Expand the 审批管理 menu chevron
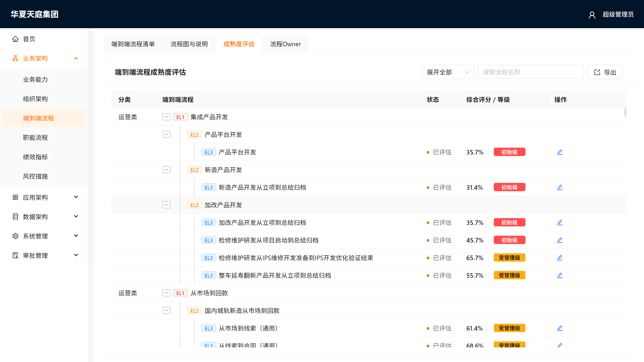This screenshot has height=362, width=644. click(76, 255)
